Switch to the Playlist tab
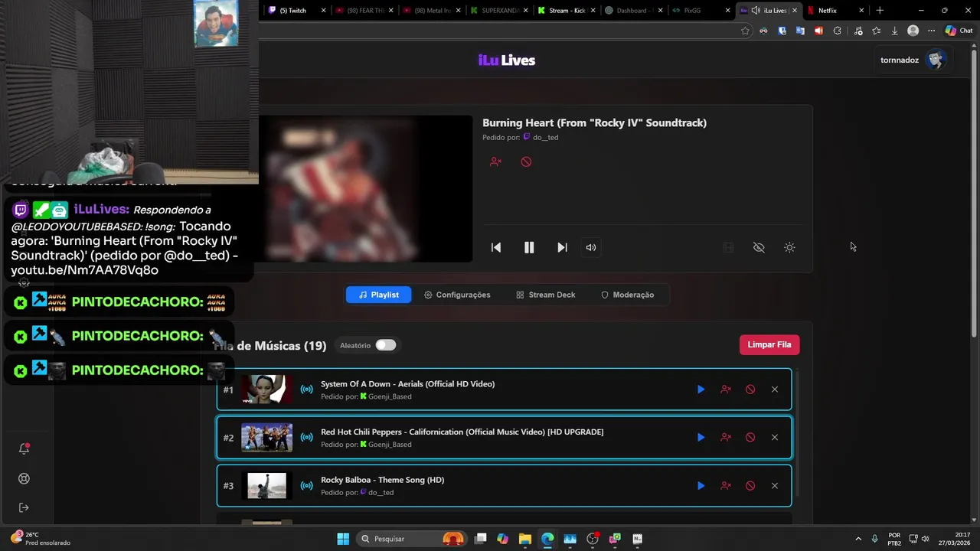This screenshot has height=551, width=980. pyautogui.click(x=378, y=295)
